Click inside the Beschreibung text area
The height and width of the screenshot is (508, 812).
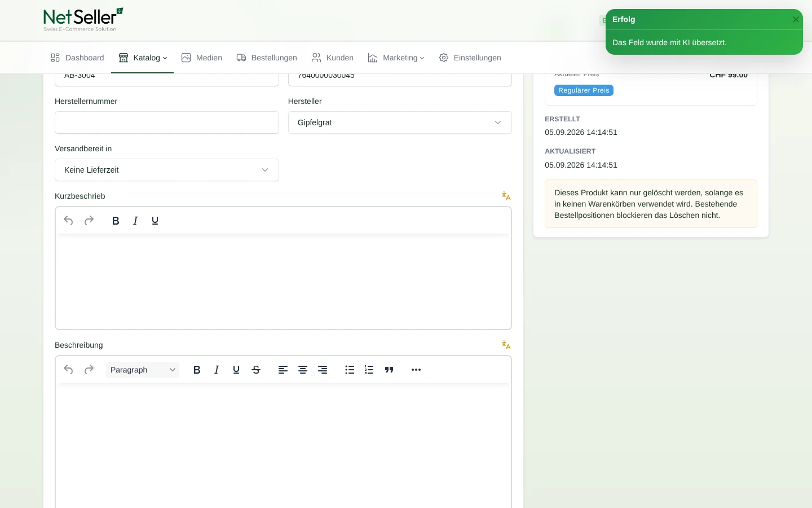(283, 446)
